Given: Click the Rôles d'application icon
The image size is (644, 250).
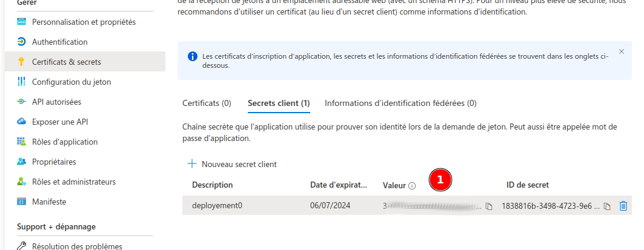Looking at the screenshot, I should click(x=21, y=142).
